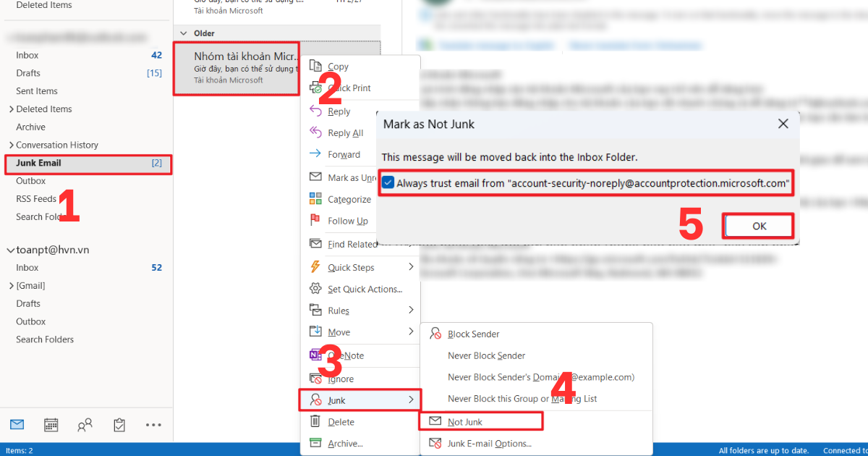Expand the toanpt@hvn.vn account
The image size is (868, 456).
click(10, 249)
